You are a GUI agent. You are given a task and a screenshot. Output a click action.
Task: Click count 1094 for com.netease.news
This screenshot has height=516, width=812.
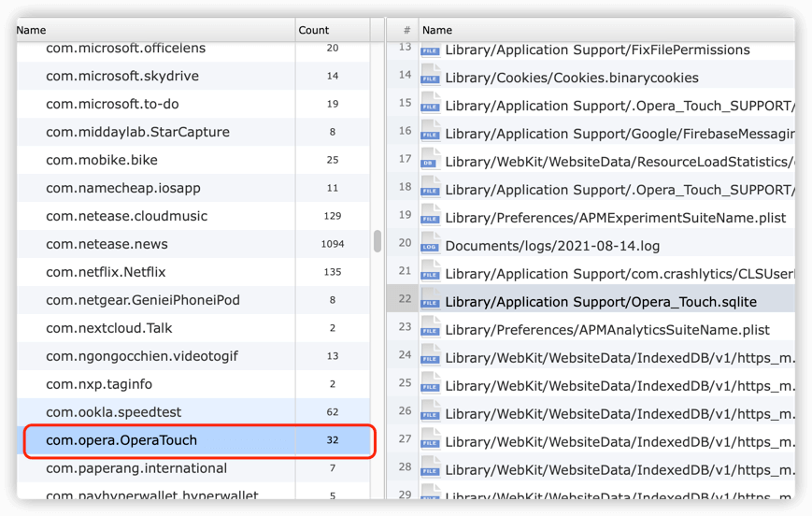333,244
